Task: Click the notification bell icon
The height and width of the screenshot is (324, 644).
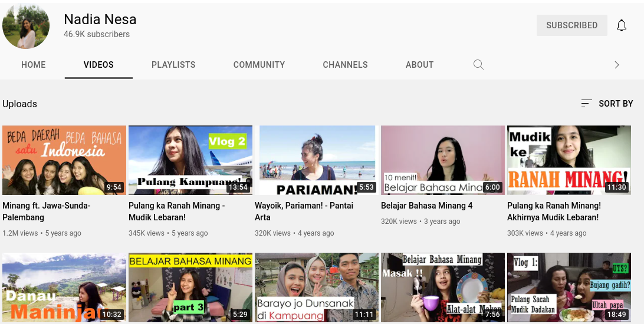Action: tap(621, 25)
